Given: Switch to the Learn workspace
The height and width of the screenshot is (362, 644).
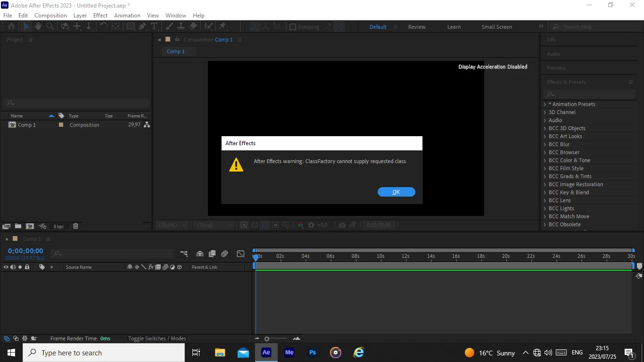Looking at the screenshot, I should (x=454, y=27).
